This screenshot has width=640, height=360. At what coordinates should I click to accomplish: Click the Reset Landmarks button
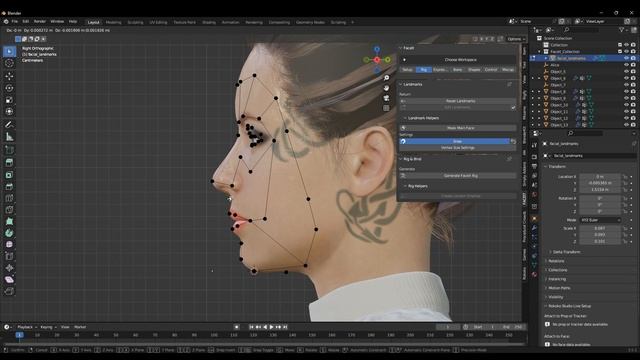(x=458, y=101)
